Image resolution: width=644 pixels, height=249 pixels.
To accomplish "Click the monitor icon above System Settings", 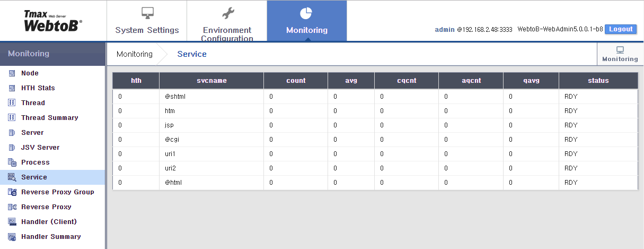I will tap(147, 13).
